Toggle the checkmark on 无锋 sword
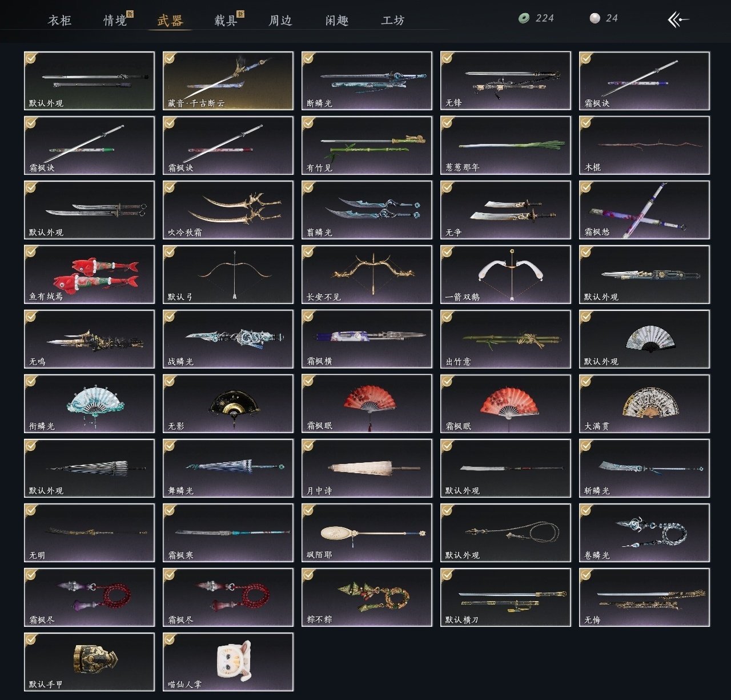The height and width of the screenshot is (700, 731). 447,58
